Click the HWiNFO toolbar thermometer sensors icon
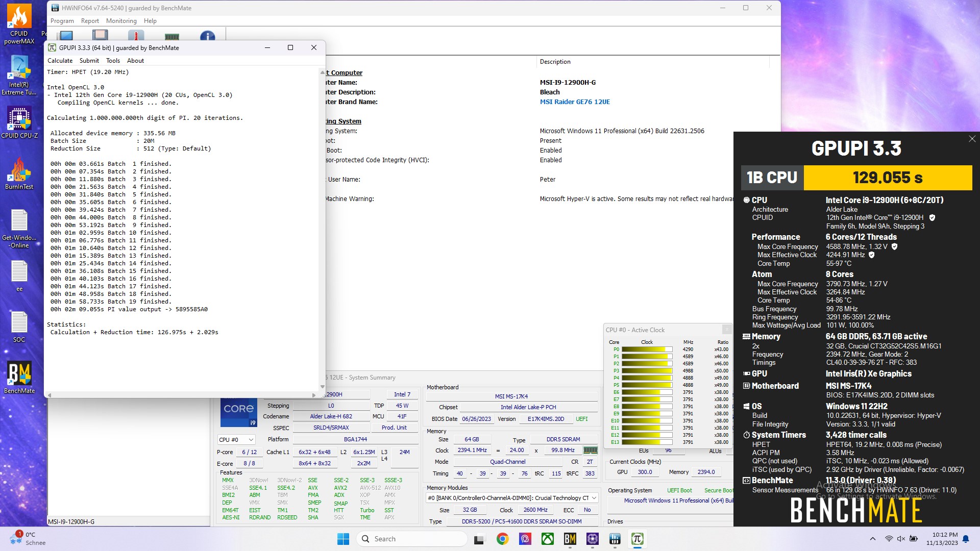Screen dimensions: 980x551 pyautogui.click(x=136, y=36)
